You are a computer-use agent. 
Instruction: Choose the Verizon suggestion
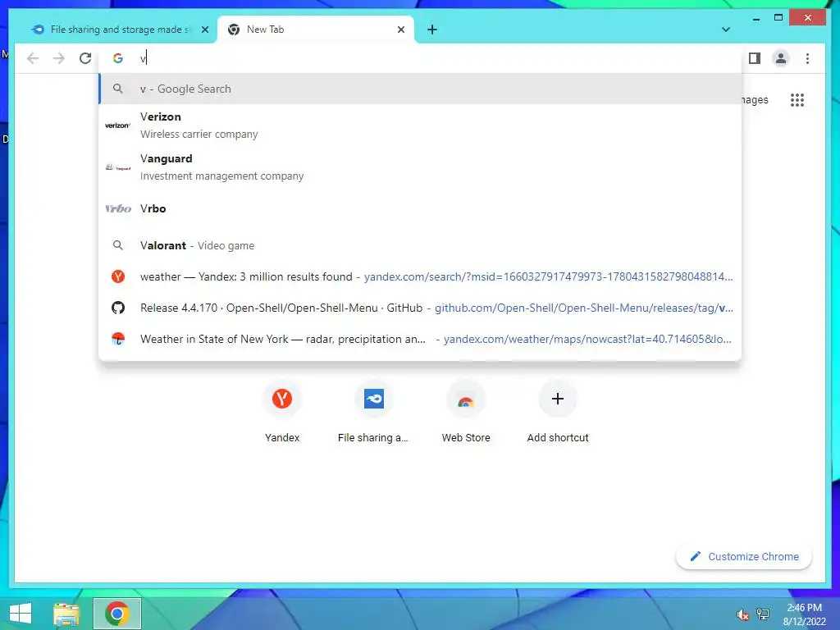(x=421, y=126)
